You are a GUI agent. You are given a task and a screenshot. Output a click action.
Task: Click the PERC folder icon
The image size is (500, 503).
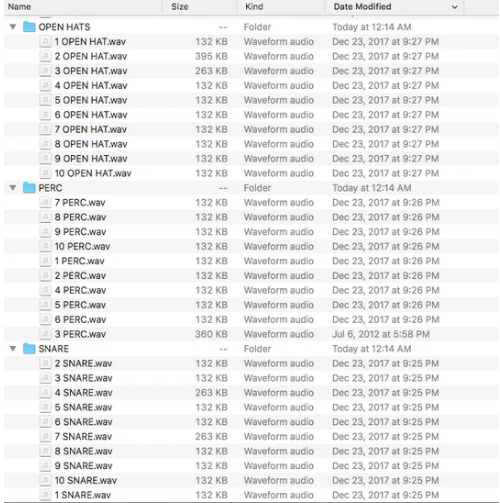tap(29, 188)
